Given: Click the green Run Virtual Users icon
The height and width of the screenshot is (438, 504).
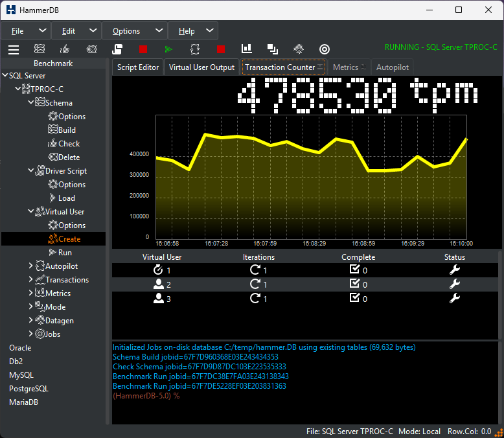Looking at the screenshot, I should point(168,49).
